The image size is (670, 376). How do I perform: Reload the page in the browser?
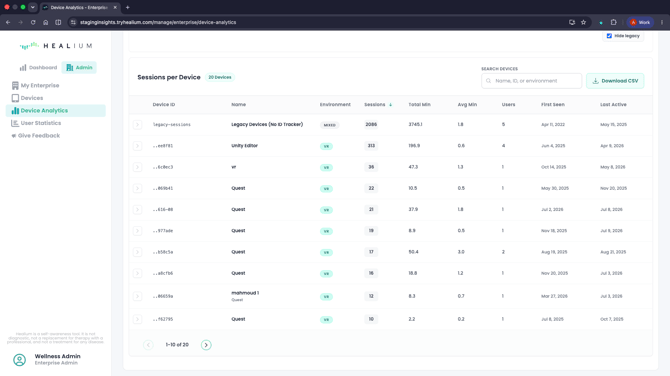click(x=33, y=22)
